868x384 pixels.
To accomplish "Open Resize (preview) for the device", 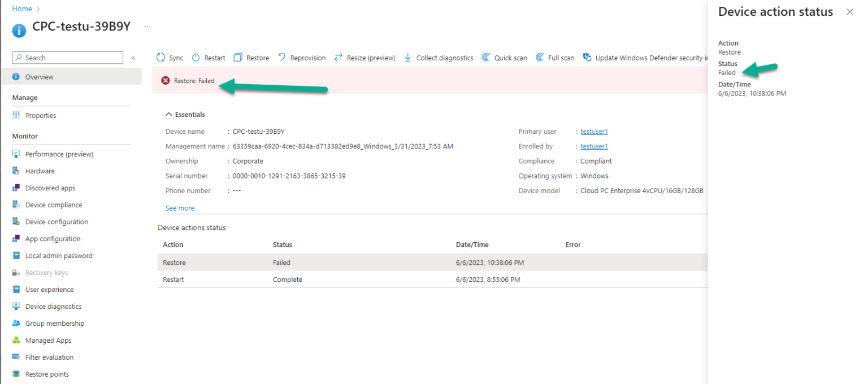I will 364,57.
